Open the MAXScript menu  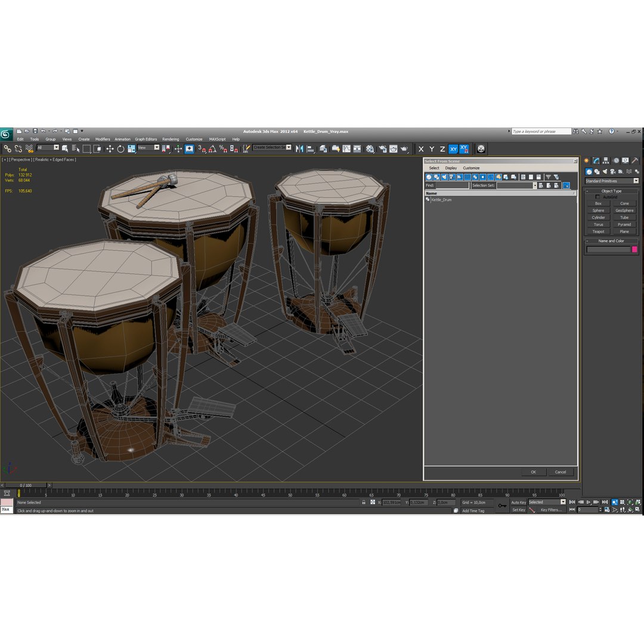217,139
